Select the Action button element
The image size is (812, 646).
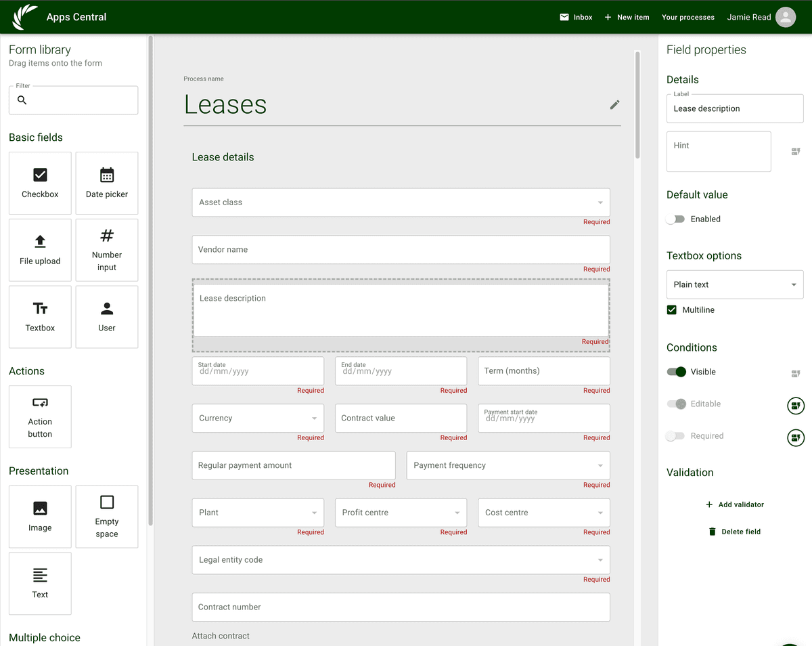(39, 416)
